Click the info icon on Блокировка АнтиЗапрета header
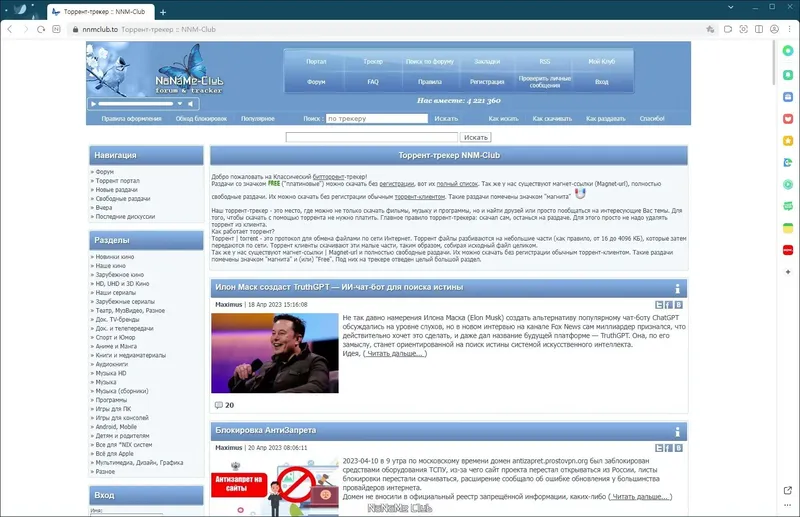The image size is (800, 517). (678, 432)
